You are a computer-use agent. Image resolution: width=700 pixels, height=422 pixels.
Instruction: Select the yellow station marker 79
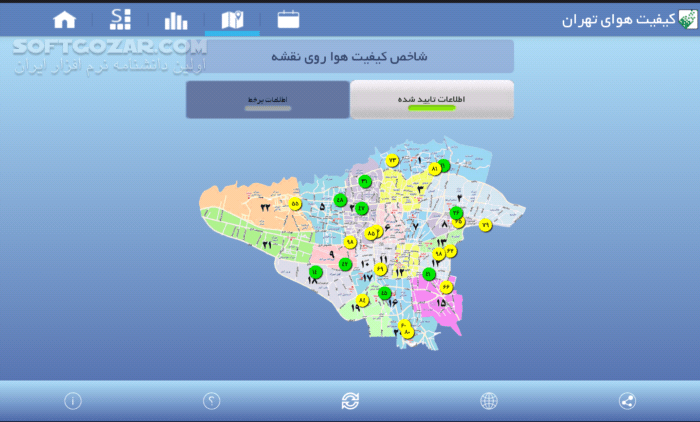[485, 225]
